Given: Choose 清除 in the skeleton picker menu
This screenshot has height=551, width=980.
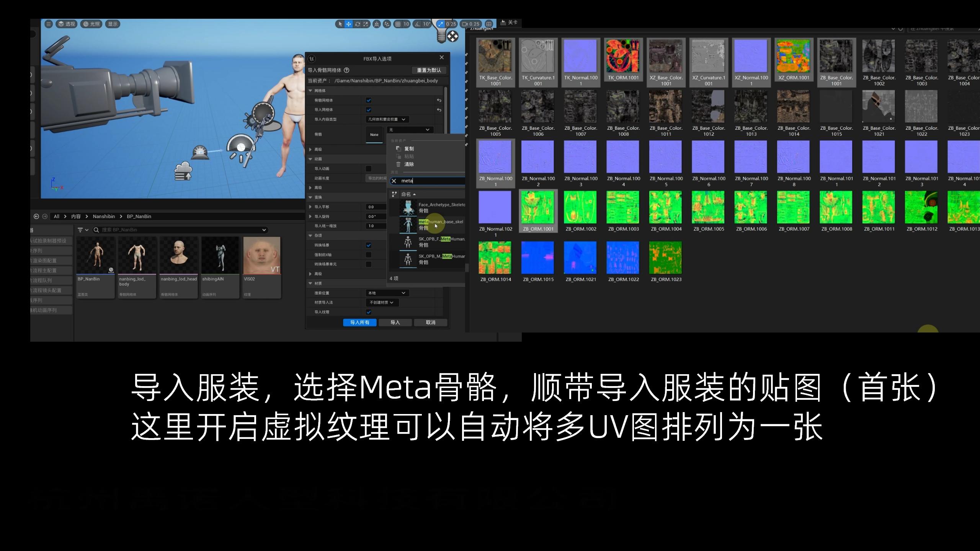Looking at the screenshot, I should click(x=409, y=164).
